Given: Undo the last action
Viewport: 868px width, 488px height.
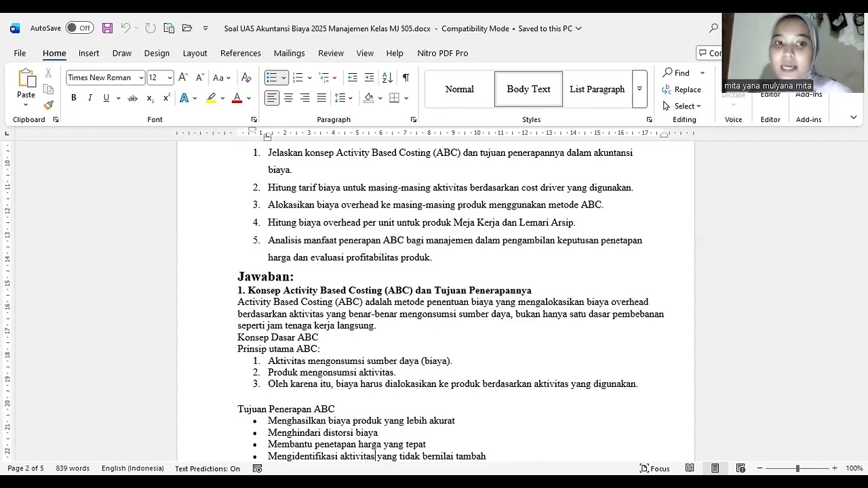Looking at the screenshot, I should tap(125, 28).
